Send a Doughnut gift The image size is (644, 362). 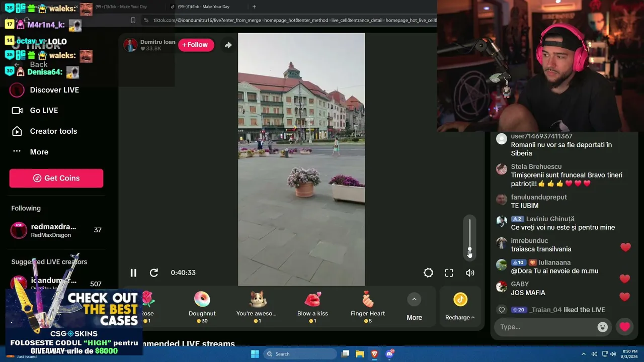[x=202, y=307]
